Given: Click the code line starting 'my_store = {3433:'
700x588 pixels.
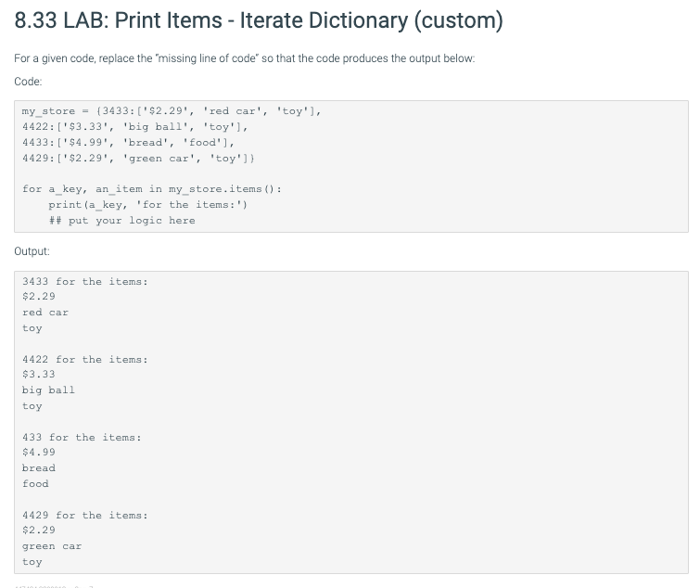Looking at the screenshot, I should coord(172,111).
